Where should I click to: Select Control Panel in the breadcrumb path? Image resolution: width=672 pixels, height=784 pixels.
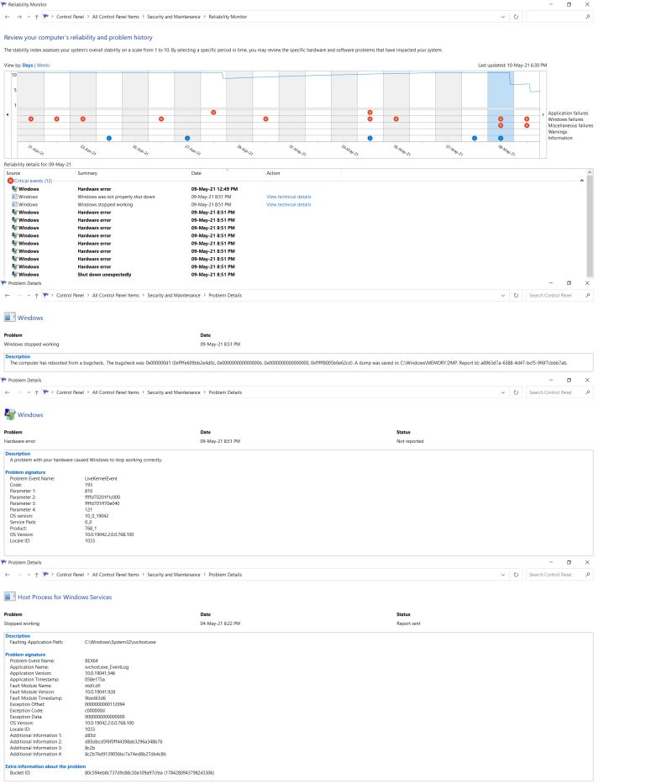click(x=70, y=16)
